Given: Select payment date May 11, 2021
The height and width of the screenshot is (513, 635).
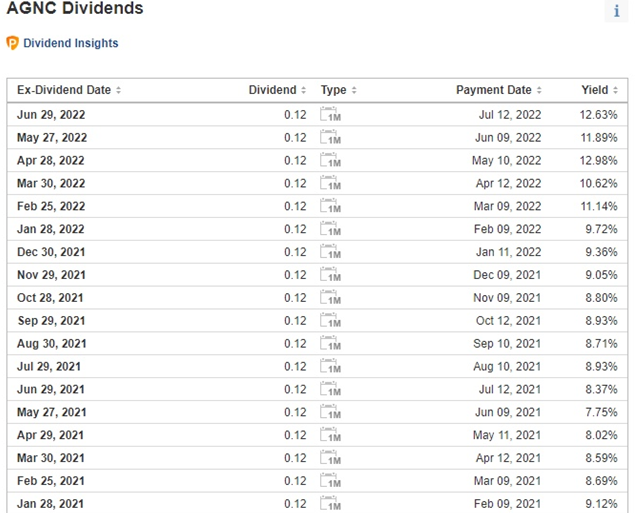Looking at the screenshot, I should point(507,435).
